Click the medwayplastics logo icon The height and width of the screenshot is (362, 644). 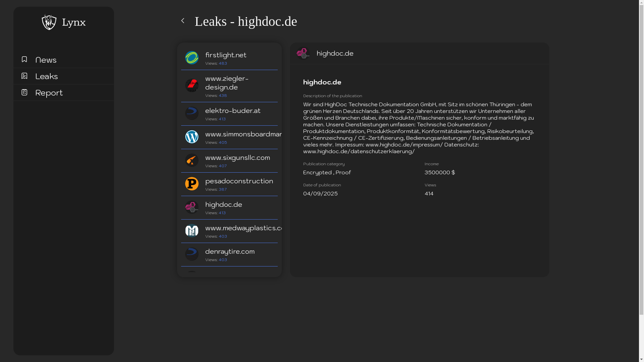(192, 231)
